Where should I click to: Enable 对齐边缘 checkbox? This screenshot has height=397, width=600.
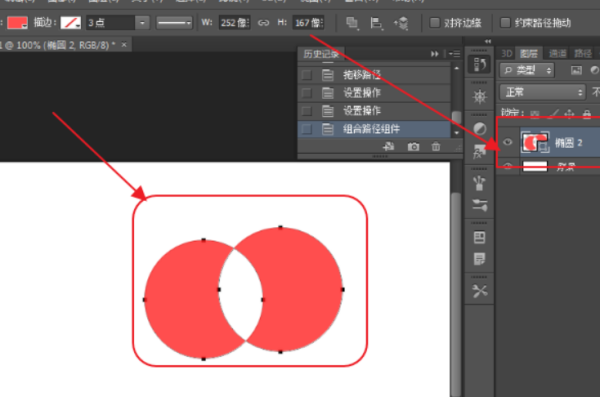[x=434, y=23]
